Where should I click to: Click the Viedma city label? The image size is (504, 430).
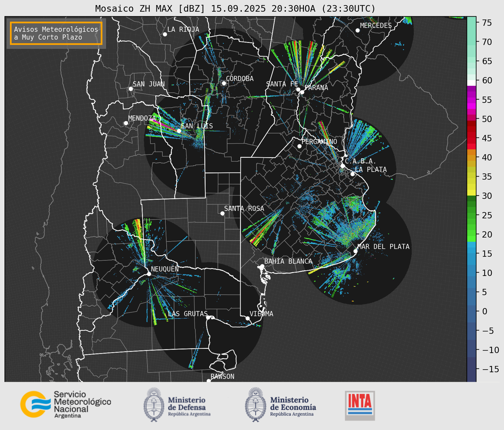coord(261,314)
